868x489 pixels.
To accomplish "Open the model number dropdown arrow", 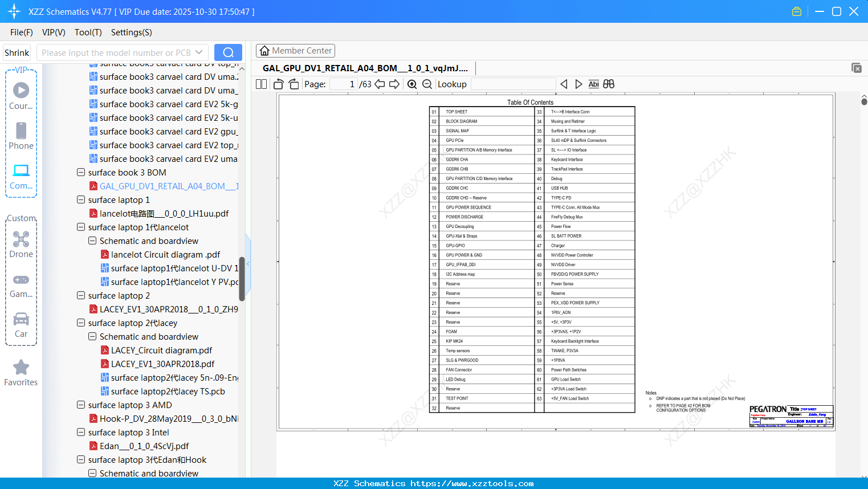I will 199,52.
